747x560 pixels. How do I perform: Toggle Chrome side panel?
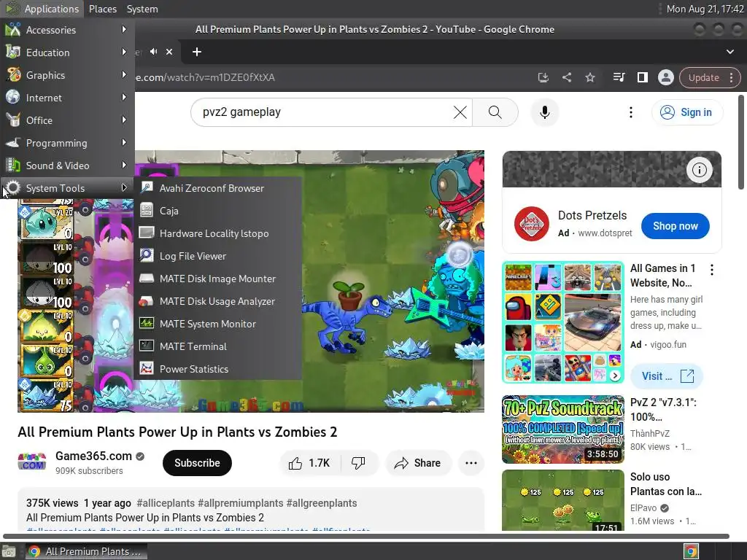(x=642, y=77)
